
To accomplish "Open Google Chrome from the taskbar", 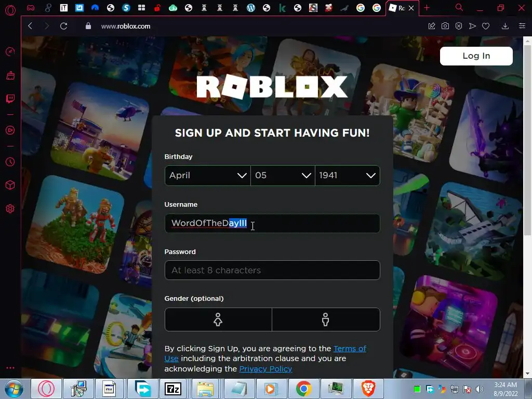I will point(303,389).
